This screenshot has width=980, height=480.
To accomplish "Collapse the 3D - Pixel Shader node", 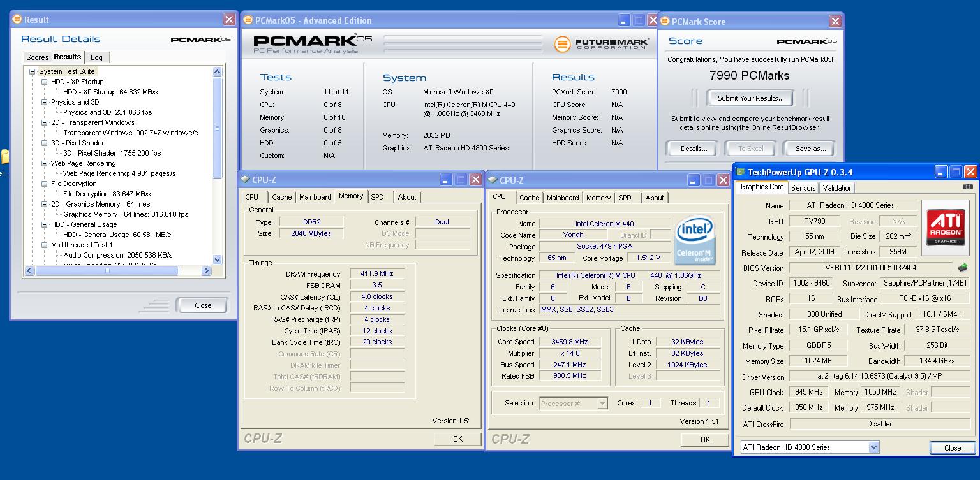I will tap(45, 143).
